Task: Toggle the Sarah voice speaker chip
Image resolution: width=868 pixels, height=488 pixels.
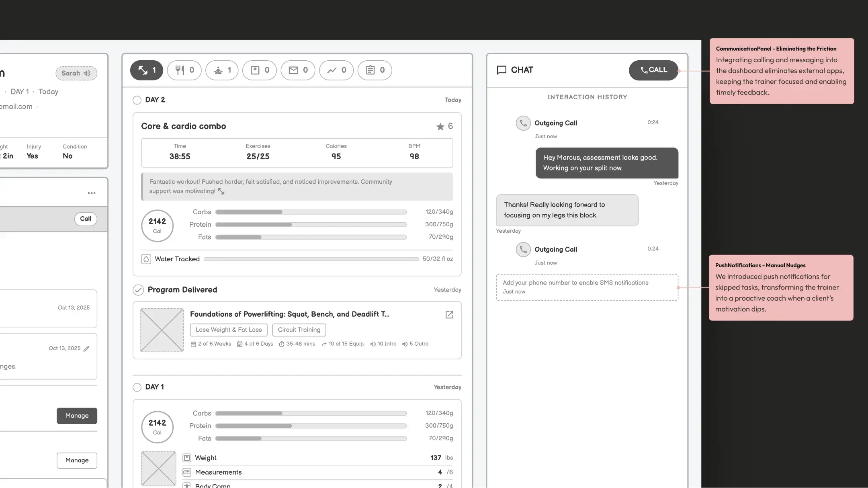Action: click(76, 73)
